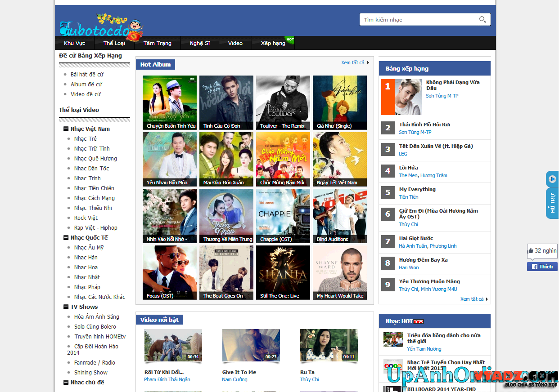Click the play icon on side widget
Image resolution: width=559 pixels, height=392 pixels.
552,179
